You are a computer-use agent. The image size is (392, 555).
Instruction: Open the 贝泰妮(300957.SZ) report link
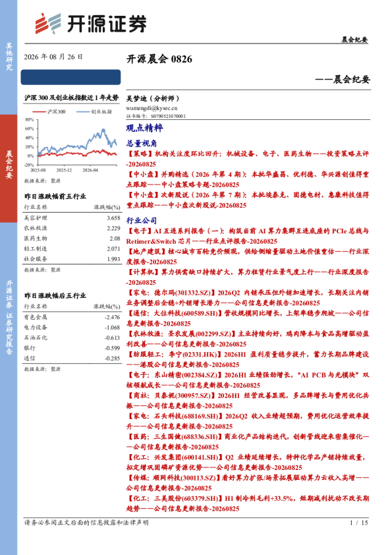pos(248,400)
